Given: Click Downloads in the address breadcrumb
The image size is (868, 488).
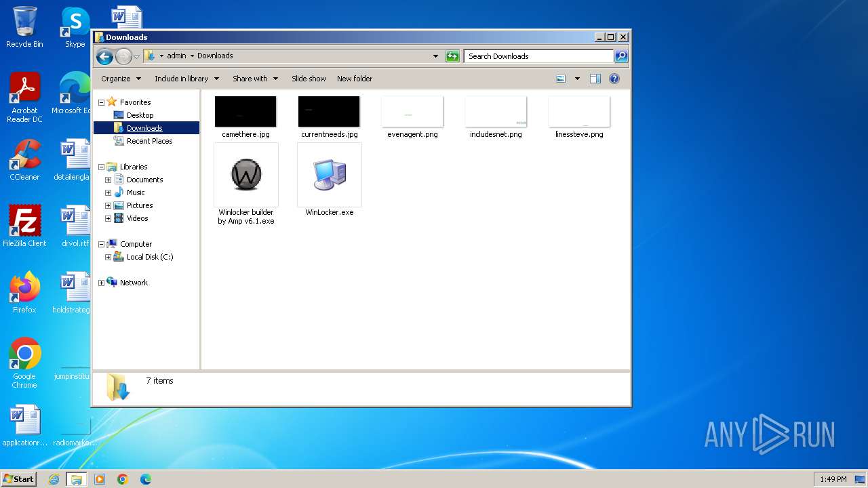Looking at the screenshot, I should click(215, 56).
